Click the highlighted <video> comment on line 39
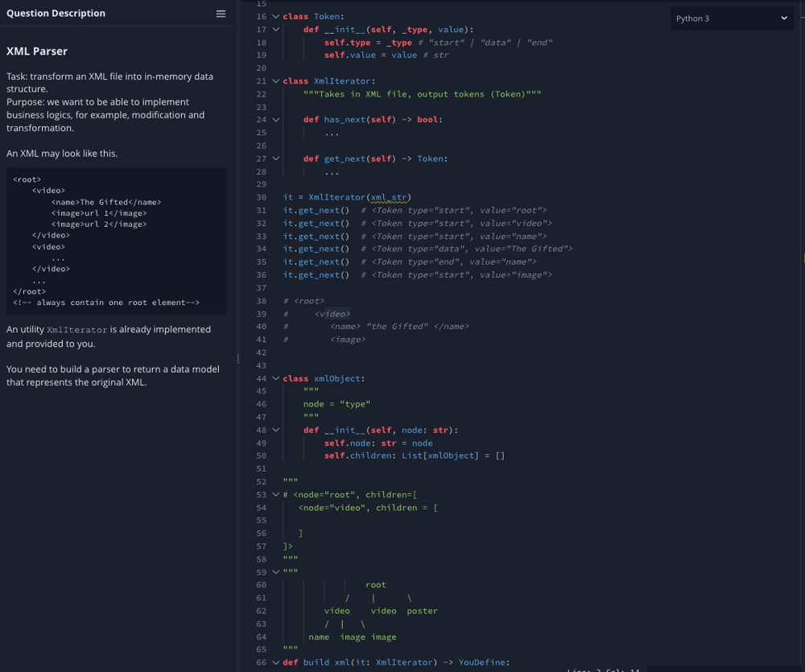This screenshot has width=805, height=672. pyautogui.click(x=332, y=314)
